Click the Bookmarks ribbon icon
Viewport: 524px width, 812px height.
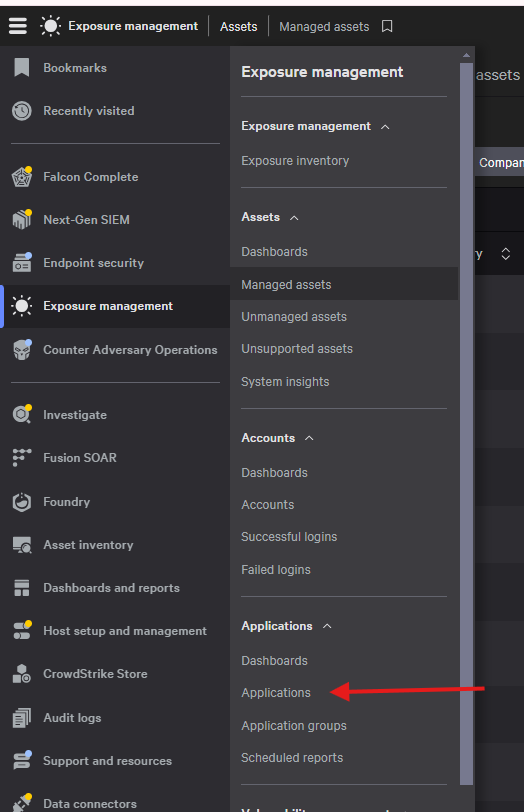point(22,67)
